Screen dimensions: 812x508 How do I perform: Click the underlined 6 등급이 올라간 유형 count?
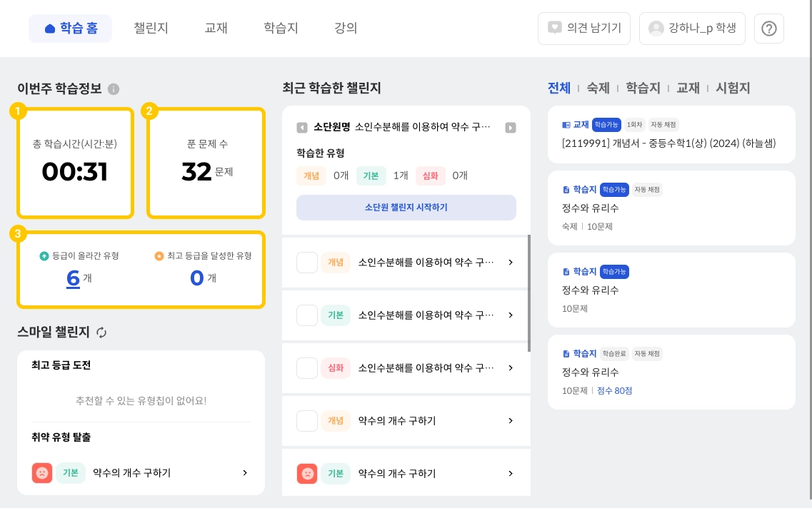click(73, 278)
